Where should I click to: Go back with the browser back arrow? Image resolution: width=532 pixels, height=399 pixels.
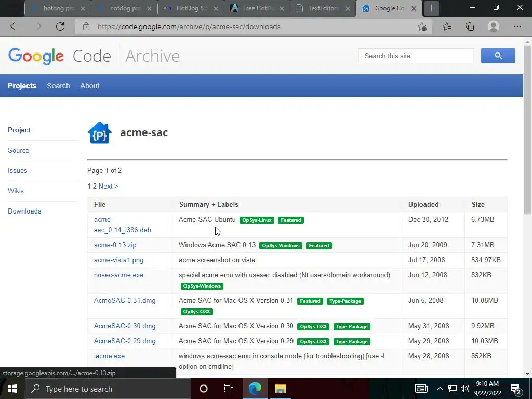tap(15, 26)
